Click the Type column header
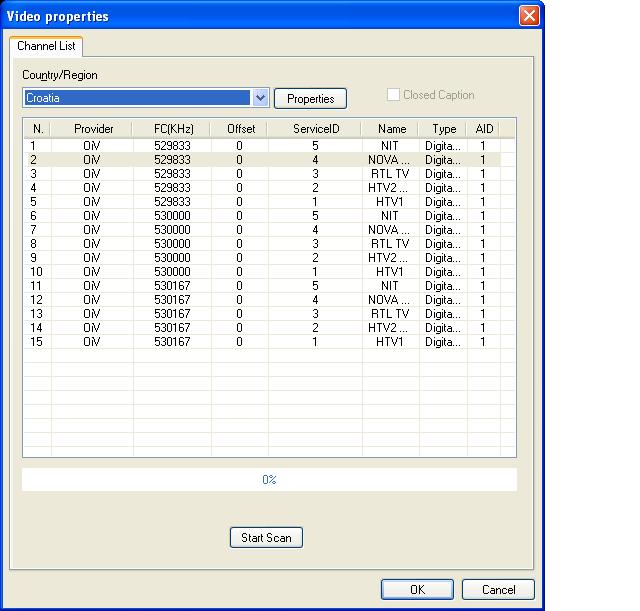 (443, 129)
